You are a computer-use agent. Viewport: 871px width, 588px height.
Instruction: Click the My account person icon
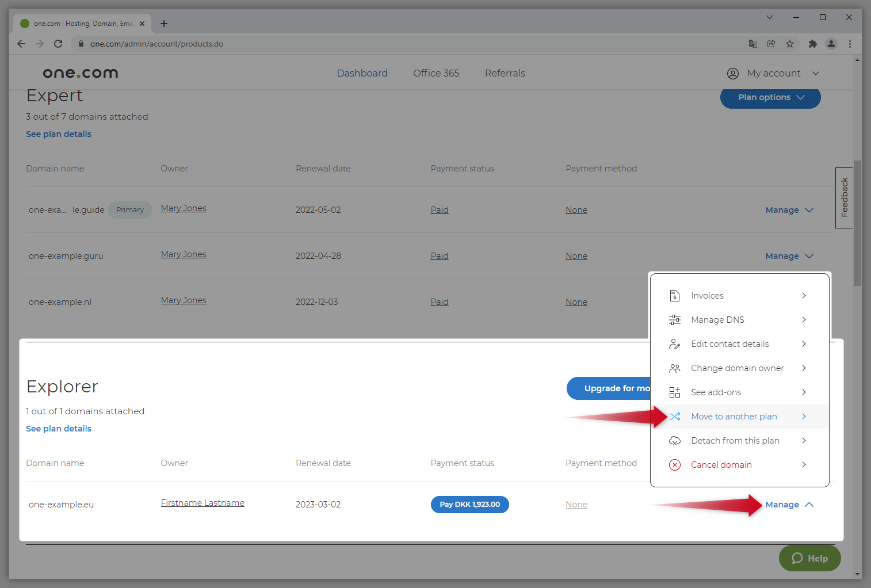click(x=732, y=73)
